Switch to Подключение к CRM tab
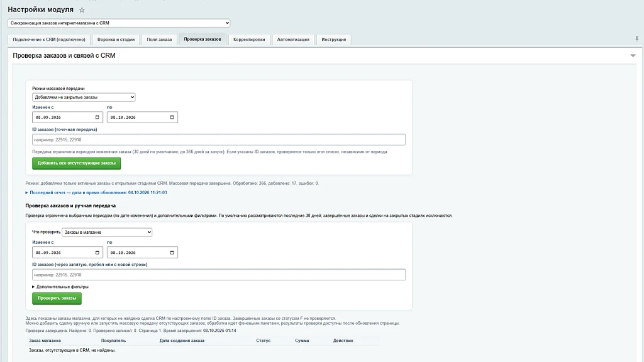644x362 pixels. pyautogui.click(x=49, y=40)
